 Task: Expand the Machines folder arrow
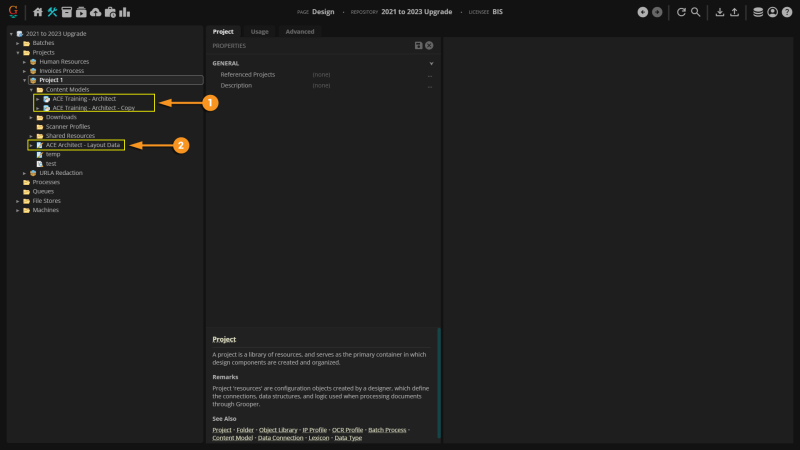(x=18, y=210)
